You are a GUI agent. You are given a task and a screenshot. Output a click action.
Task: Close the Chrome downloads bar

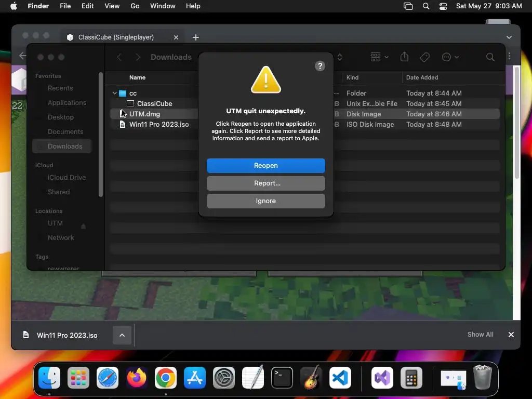click(511, 335)
